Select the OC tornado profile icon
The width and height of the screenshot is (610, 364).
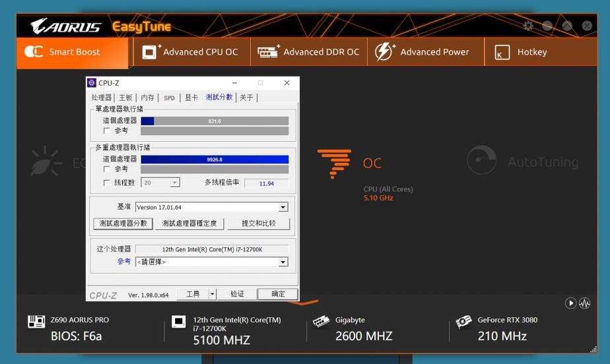pos(334,163)
